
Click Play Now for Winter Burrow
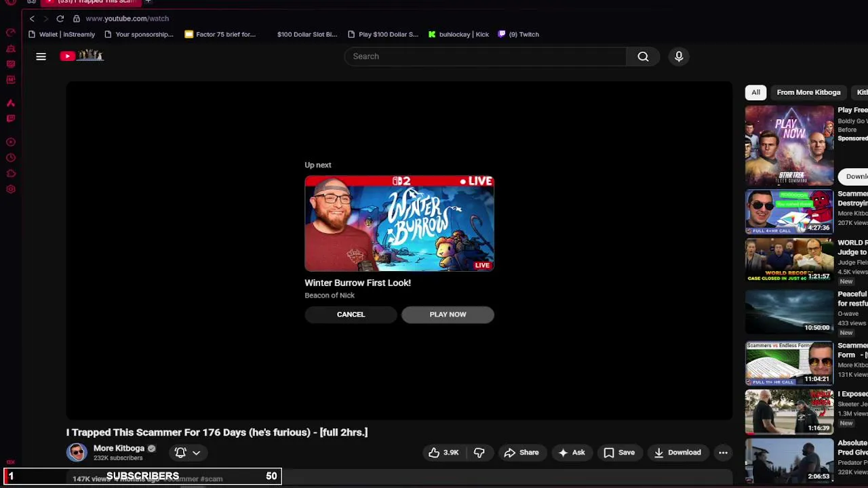448,314
